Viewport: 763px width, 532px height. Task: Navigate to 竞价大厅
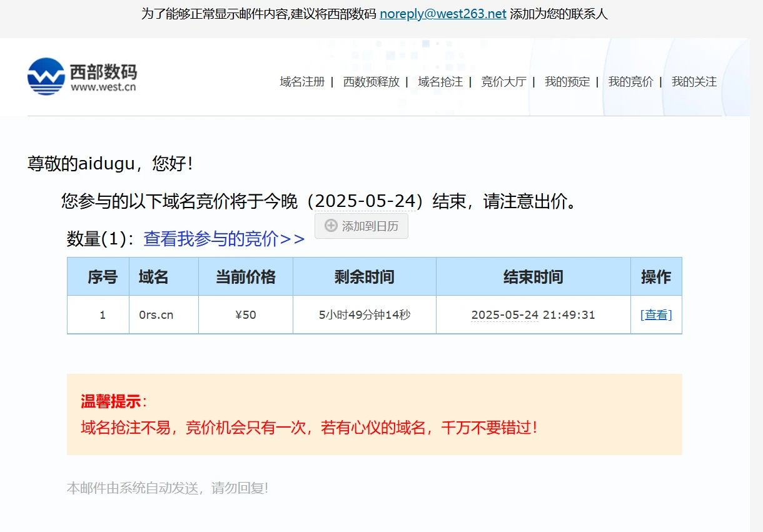coord(503,82)
